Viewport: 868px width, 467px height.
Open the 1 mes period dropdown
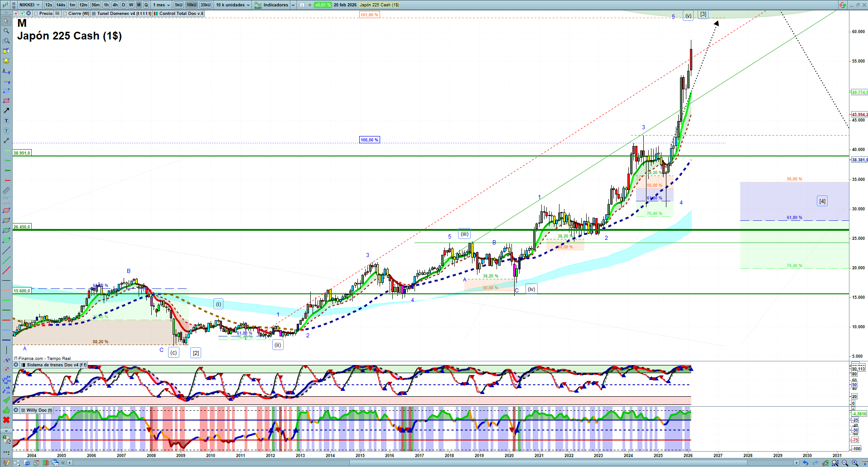pos(161,5)
